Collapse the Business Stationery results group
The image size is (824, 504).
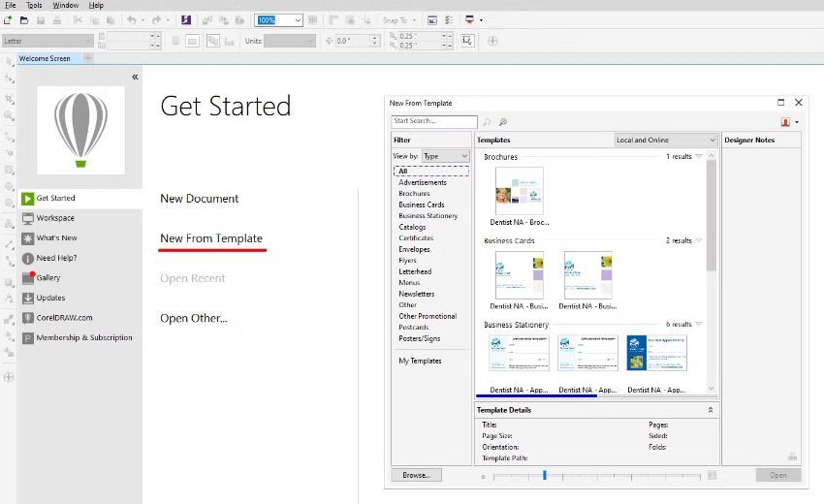tap(698, 325)
